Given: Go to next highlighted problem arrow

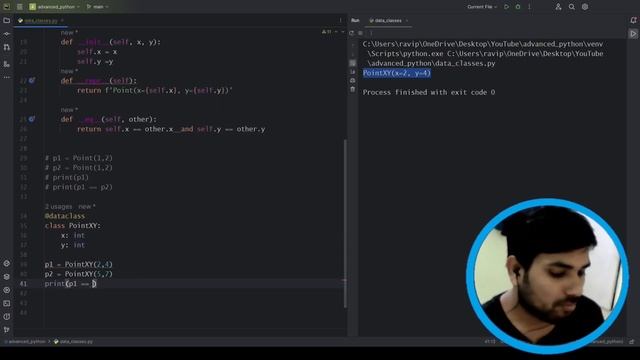Looking at the screenshot, I should tap(342, 32).
